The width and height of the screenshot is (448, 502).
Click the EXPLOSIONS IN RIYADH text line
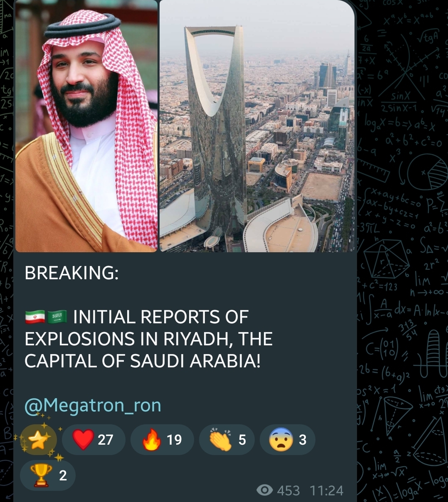(x=148, y=339)
